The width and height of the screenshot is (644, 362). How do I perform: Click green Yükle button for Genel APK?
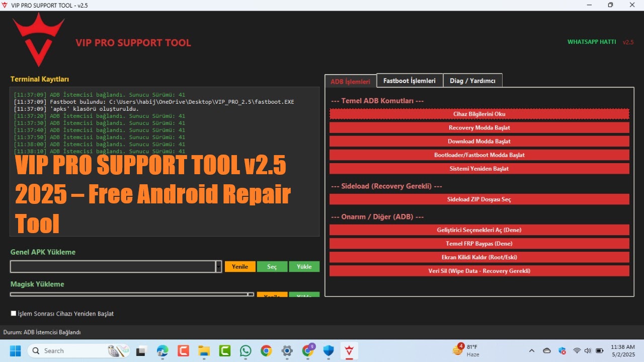[x=304, y=266]
